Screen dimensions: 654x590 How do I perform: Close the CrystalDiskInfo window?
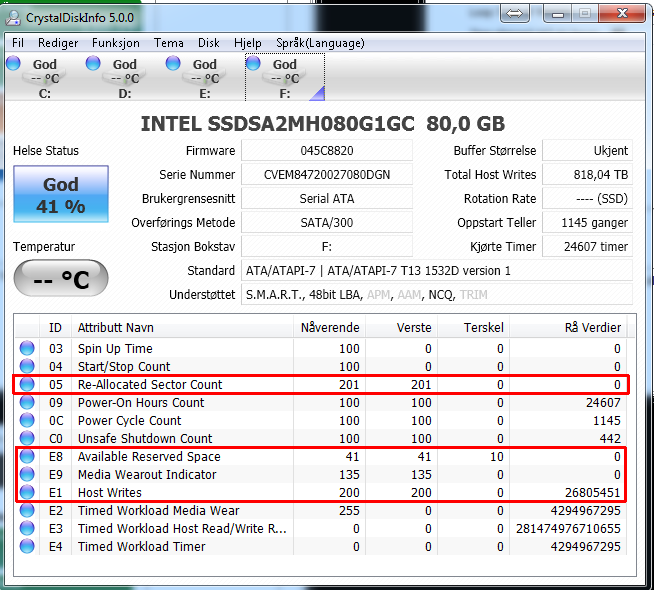click(x=622, y=14)
